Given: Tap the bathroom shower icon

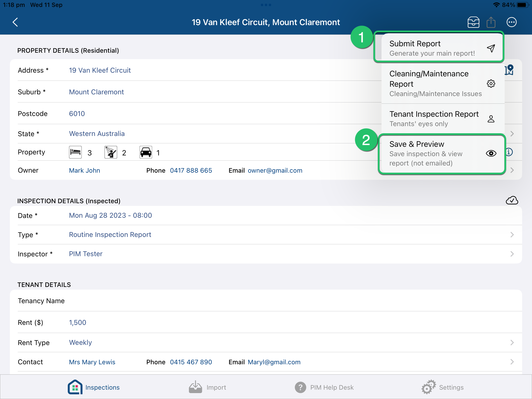Looking at the screenshot, I should click(x=111, y=152).
